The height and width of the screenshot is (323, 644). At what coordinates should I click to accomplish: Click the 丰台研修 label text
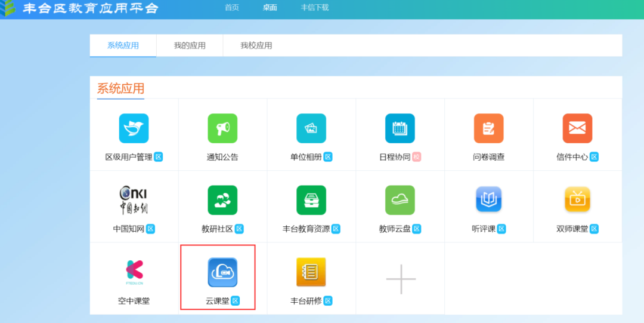[306, 301]
